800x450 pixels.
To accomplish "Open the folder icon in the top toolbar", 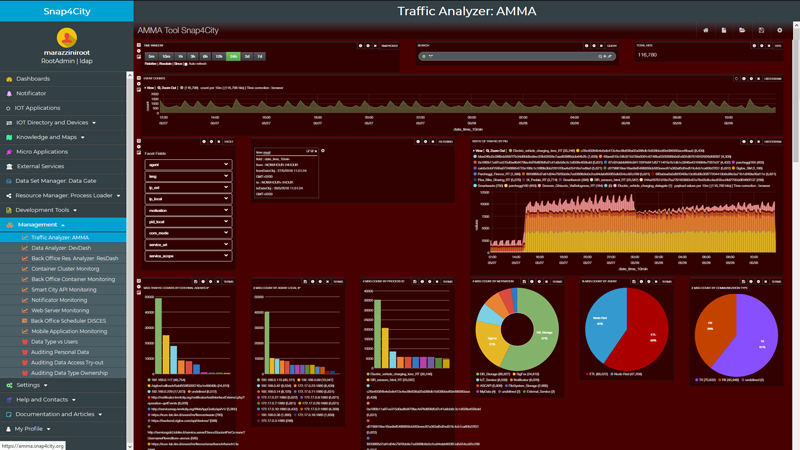I will [x=742, y=31].
